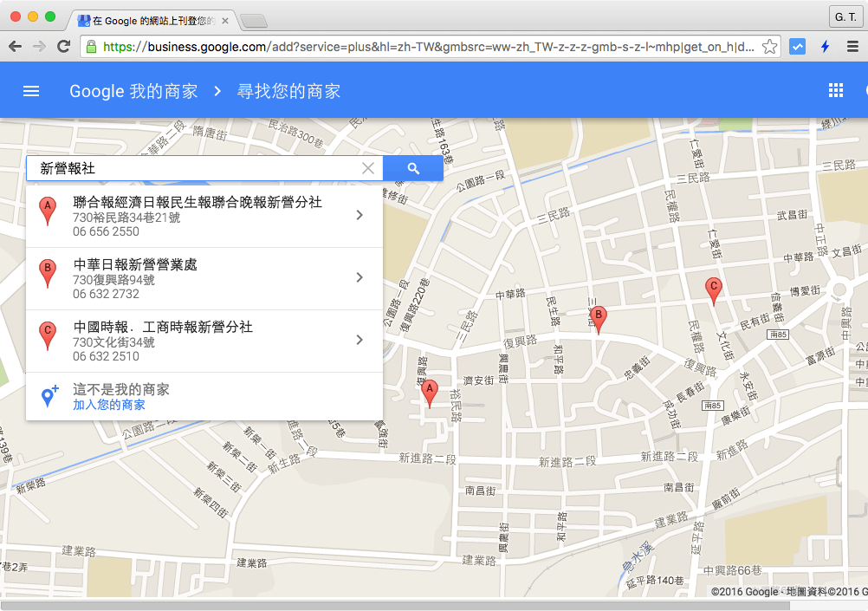Viewport: 868px width, 611px height.
Task: Open the Chrome settings menu
Action: coord(852,47)
